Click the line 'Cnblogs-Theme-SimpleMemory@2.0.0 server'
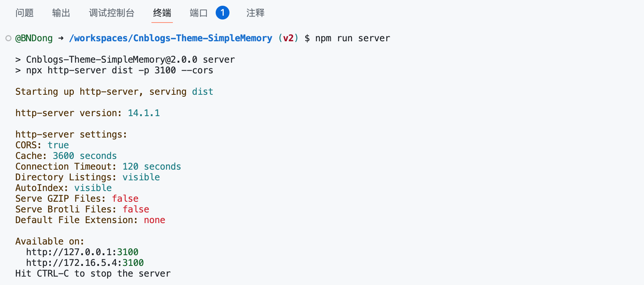 (130, 60)
